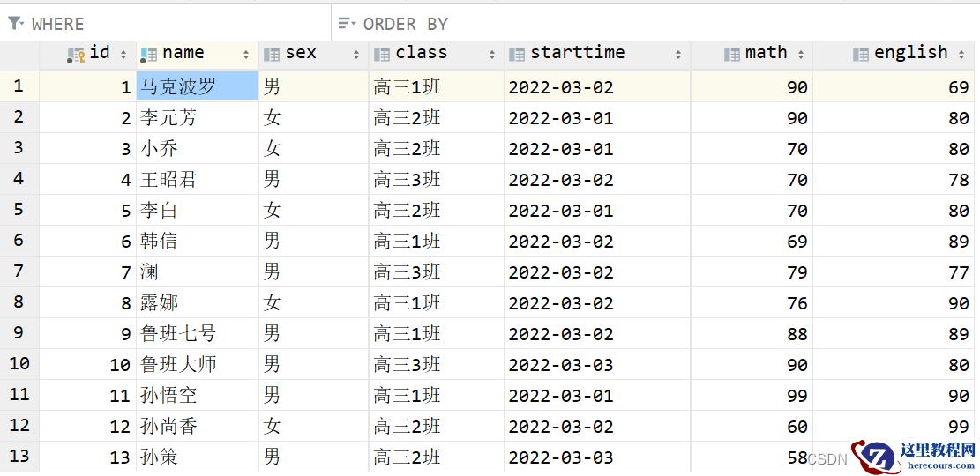Click the sex column table icon
Image resolution: width=980 pixels, height=476 pixels.
tap(272, 54)
